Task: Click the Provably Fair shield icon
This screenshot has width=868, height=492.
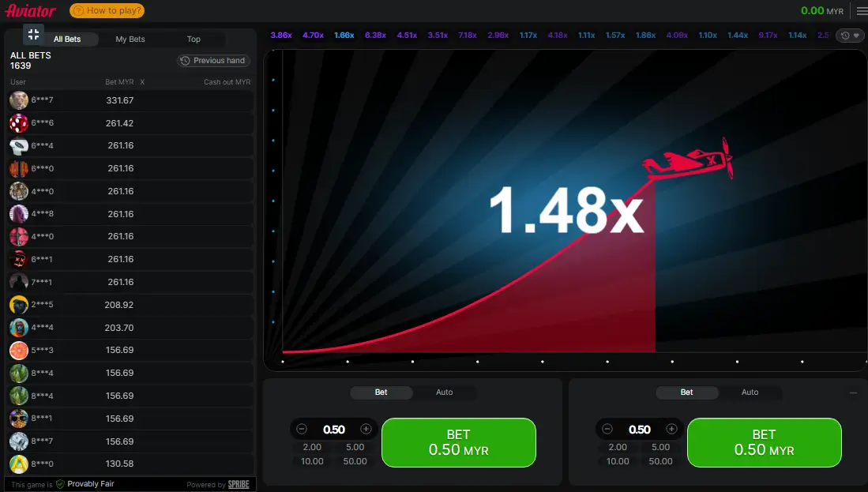Action: pyautogui.click(x=60, y=484)
